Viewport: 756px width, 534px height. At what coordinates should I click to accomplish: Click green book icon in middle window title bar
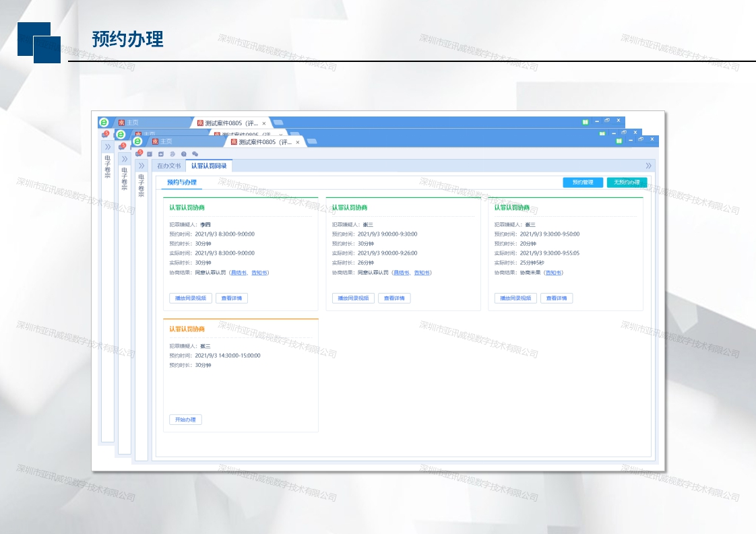click(602, 133)
